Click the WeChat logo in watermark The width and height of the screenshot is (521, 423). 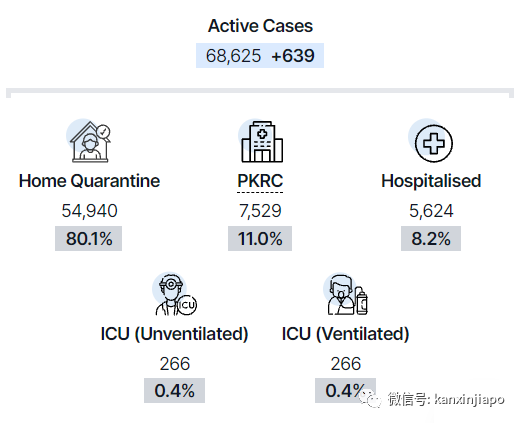[369, 399]
